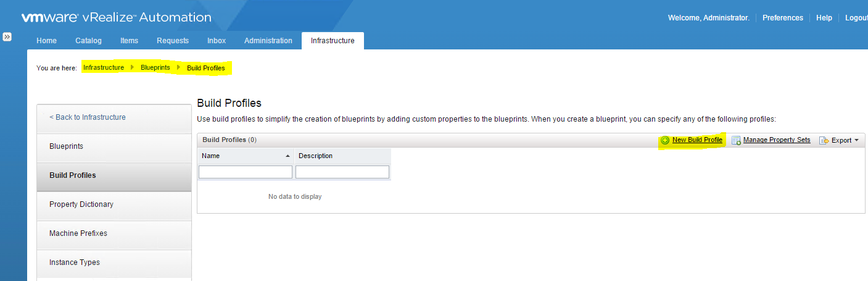Open the Requests tab
The image size is (868, 281).
pyautogui.click(x=173, y=41)
